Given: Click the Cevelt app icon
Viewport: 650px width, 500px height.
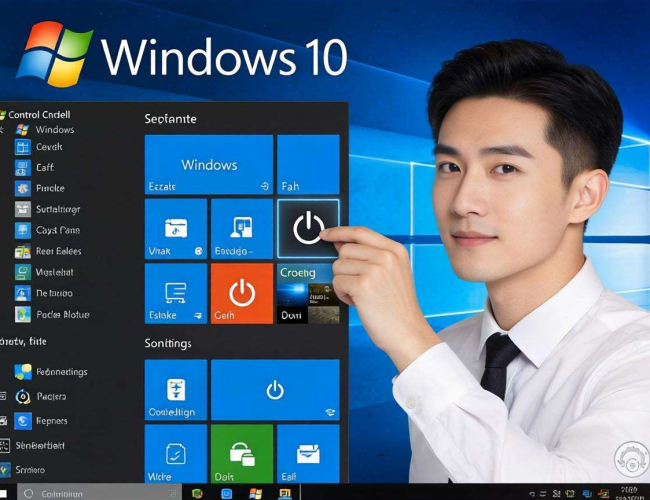Looking at the screenshot, I should click(22, 147).
